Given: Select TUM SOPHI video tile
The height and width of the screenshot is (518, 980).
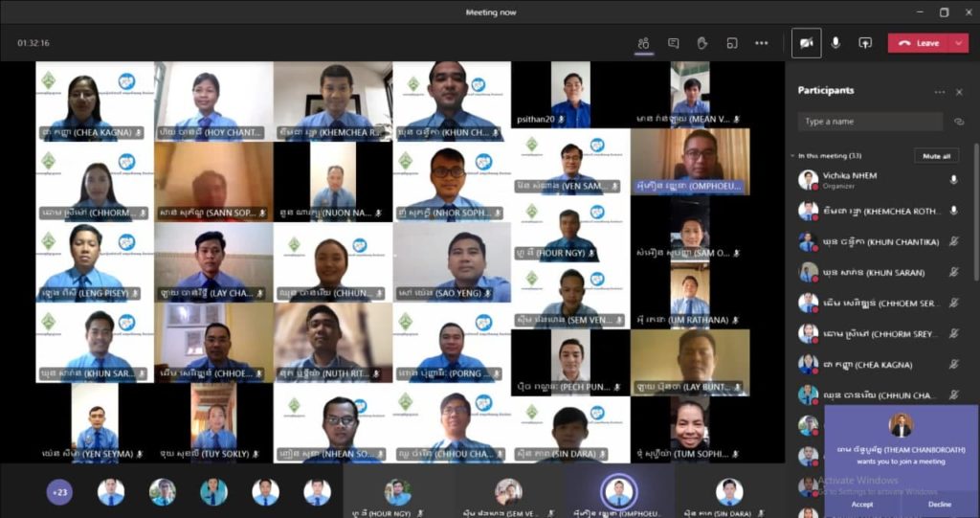Looking at the screenshot, I should [690, 430].
